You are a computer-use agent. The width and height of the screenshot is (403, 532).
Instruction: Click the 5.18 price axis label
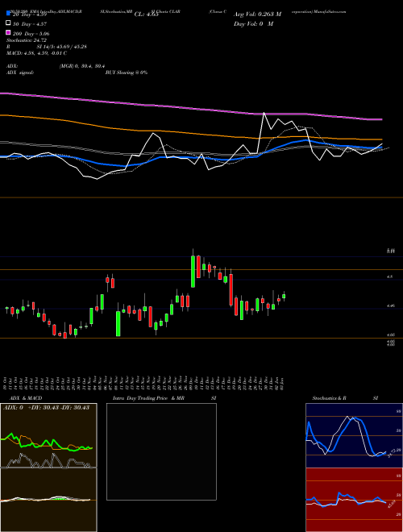pyautogui.click(x=390, y=251)
